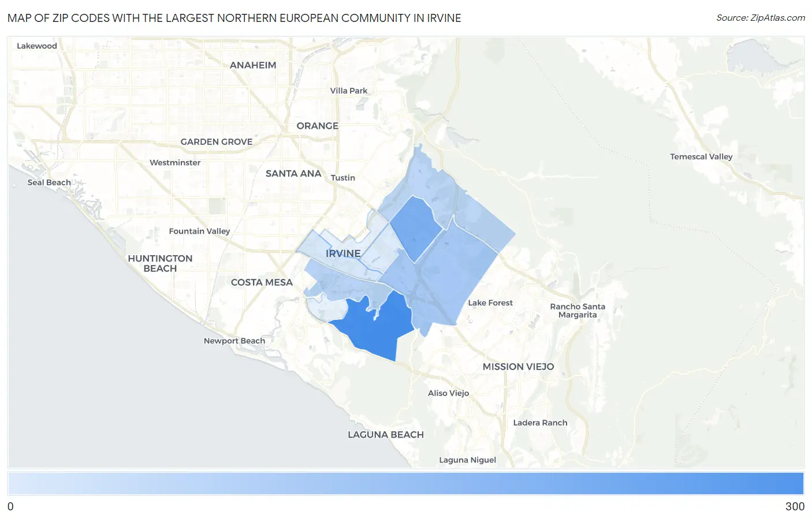
Task: Click the Newport Beach label
Action: point(234,341)
